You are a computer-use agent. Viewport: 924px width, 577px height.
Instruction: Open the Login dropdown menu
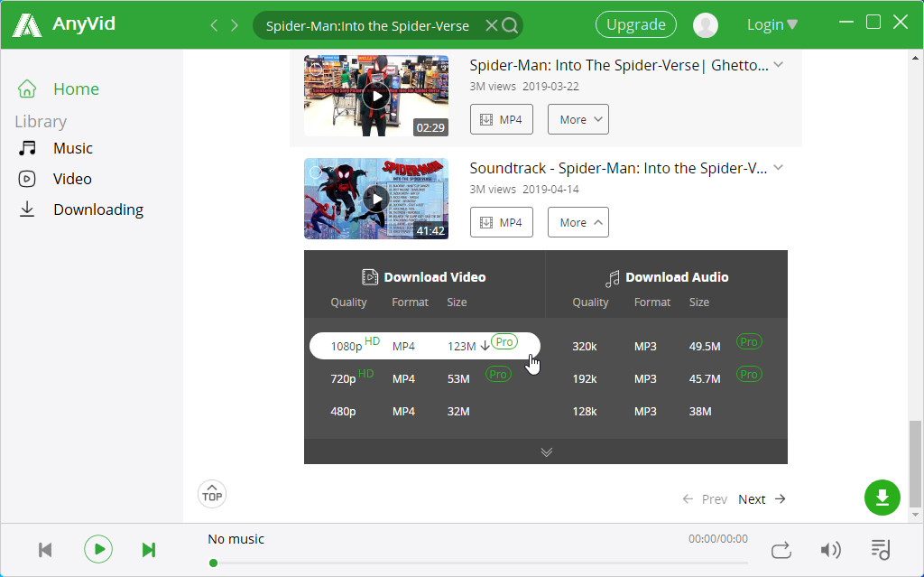pos(772,24)
